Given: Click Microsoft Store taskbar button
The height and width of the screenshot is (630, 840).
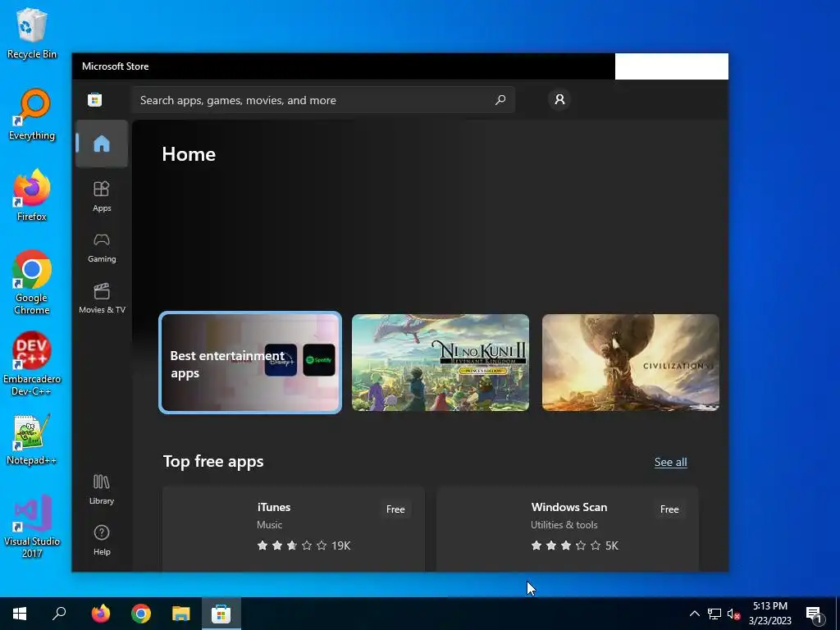Looking at the screenshot, I should point(221,614).
